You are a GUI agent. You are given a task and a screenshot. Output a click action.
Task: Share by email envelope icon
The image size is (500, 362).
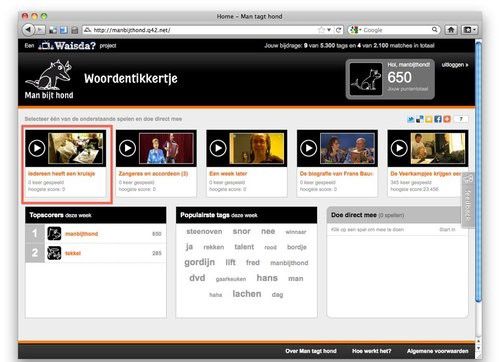pos(429,119)
